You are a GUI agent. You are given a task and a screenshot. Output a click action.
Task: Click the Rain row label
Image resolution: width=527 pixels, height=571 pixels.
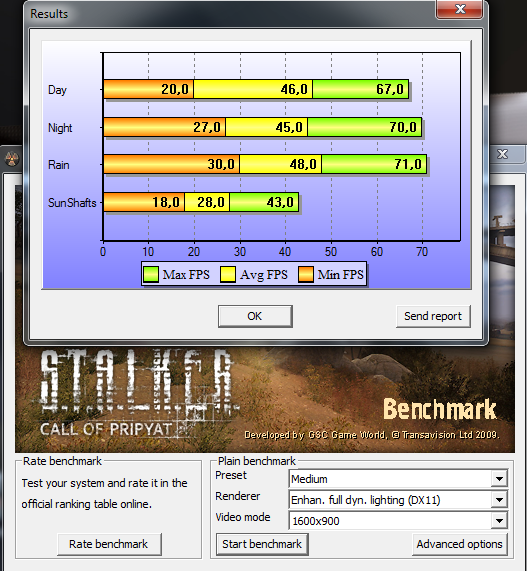point(59,165)
